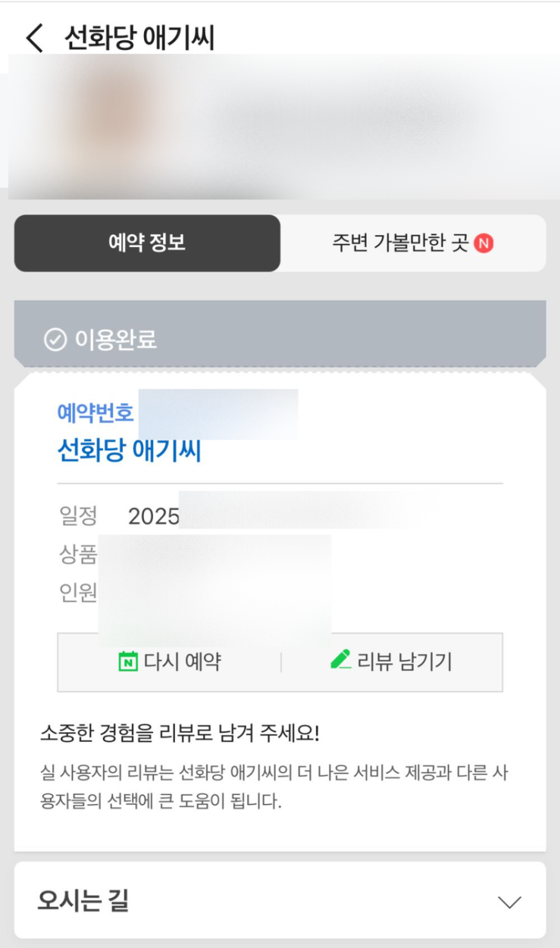Image resolution: width=560 pixels, height=948 pixels.
Task: Tap the 다시 예약 button text
Action: 183,661
